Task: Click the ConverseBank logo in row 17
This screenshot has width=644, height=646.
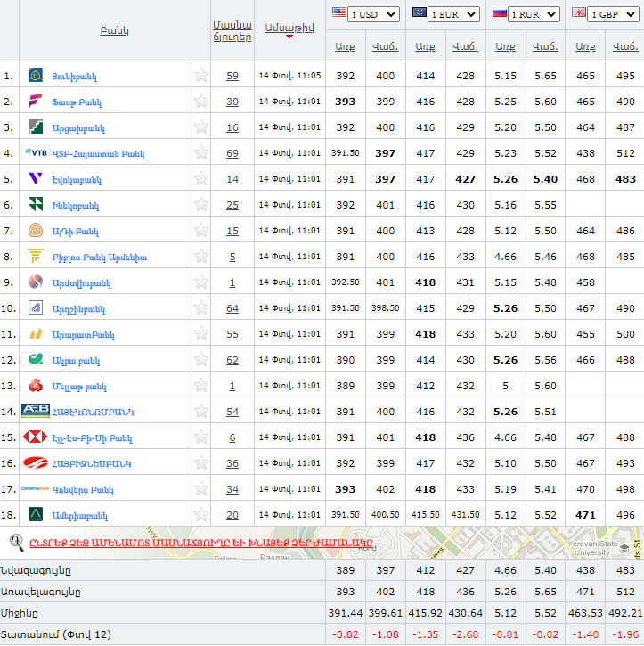Action: tap(36, 488)
